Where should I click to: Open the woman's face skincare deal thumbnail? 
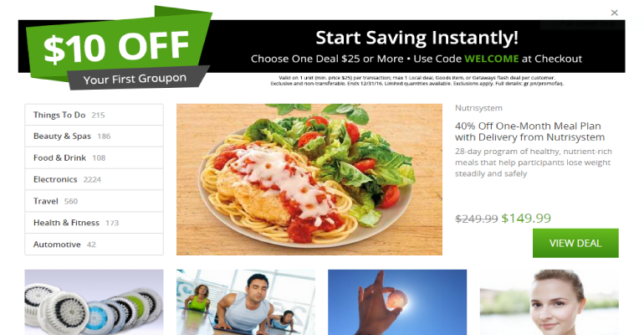click(x=549, y=302)
